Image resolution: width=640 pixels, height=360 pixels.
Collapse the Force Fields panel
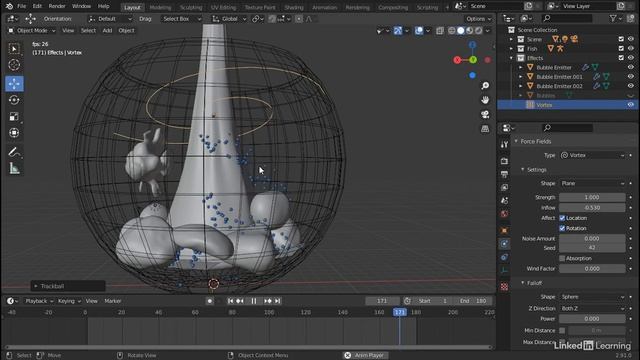(516, 141)
